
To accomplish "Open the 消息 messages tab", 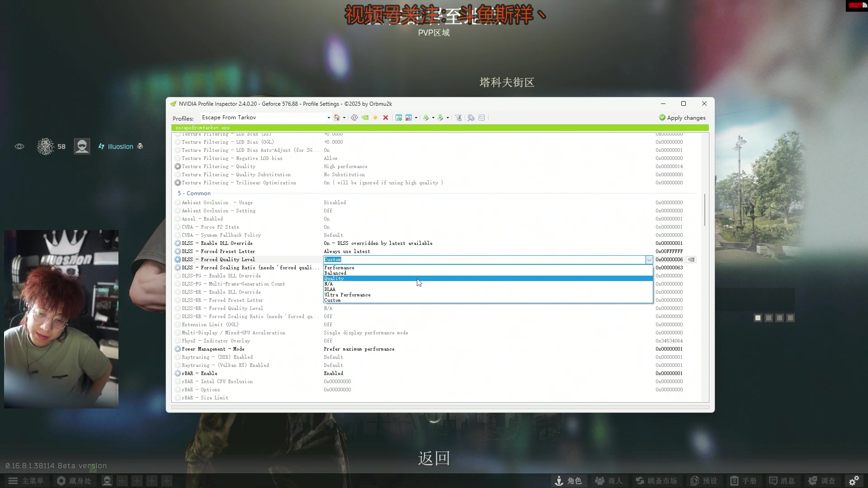I will click(x=782, y=481).
